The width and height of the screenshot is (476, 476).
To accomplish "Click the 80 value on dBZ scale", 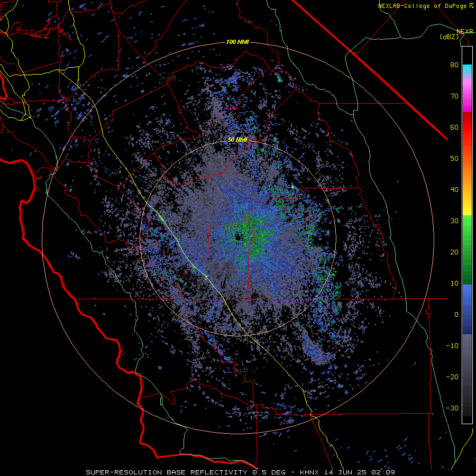I will pyautogui.click(x=454, y=65).
